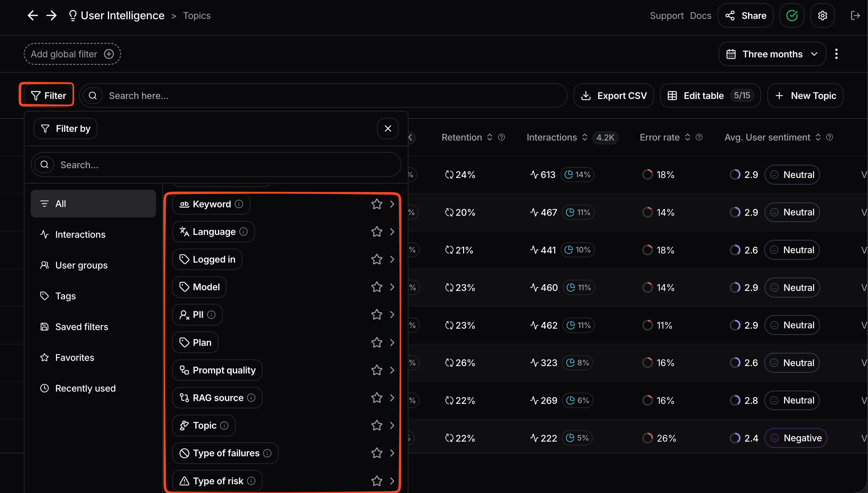868x493 pixels.
Task: Select the Tags filter category
Action: (93, 296)
